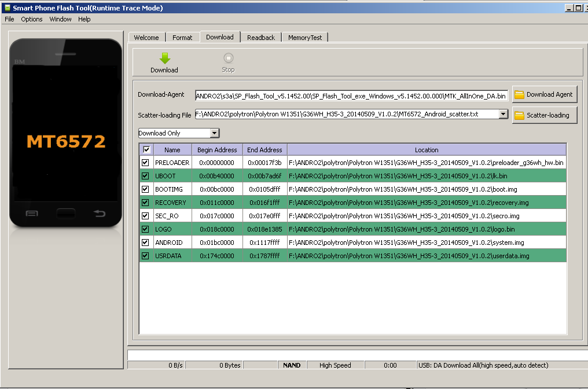Click the Stop icon
This screenshot has height=389, width=588.
(227, 57)
